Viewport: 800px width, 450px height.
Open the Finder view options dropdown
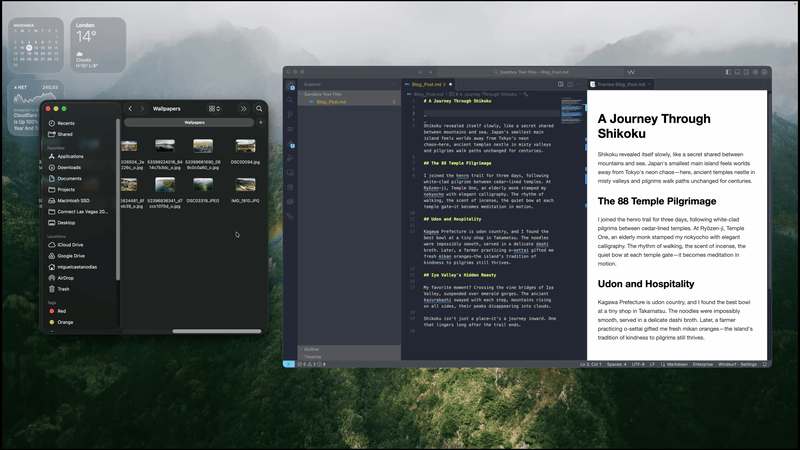point(214,108)
